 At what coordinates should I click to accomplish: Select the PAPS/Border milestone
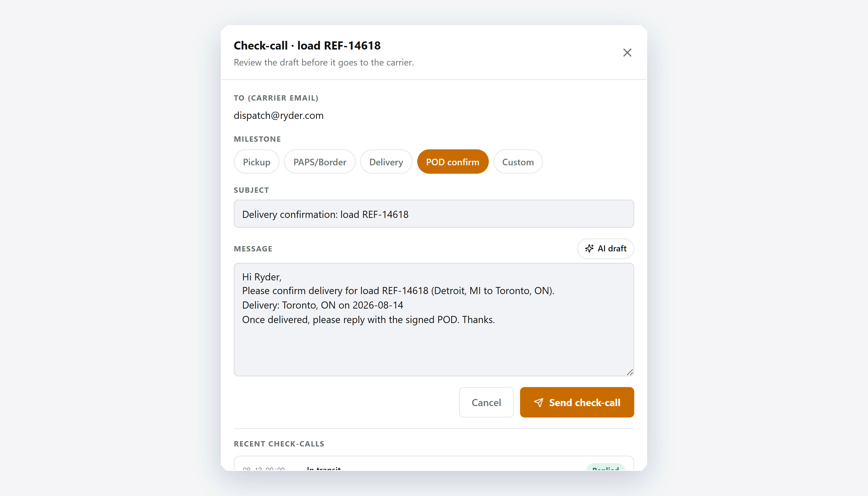[320, 162]
